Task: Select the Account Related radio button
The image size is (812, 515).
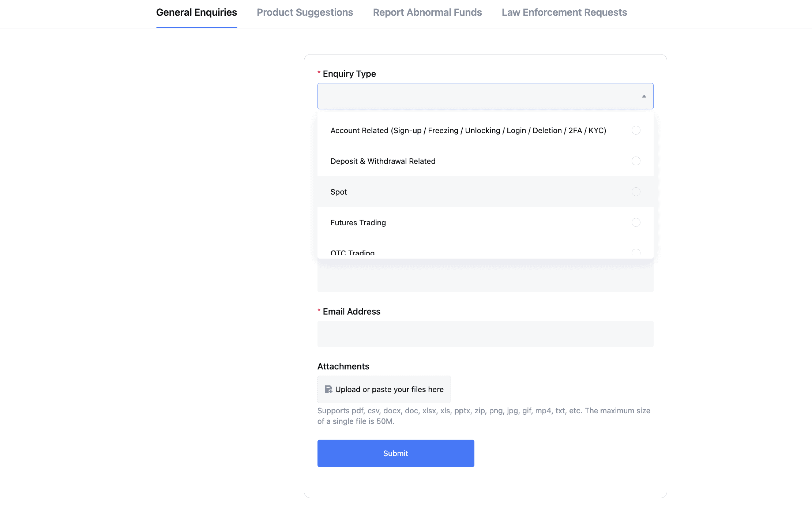Action: pyautogui.click(x=636, y=130)
